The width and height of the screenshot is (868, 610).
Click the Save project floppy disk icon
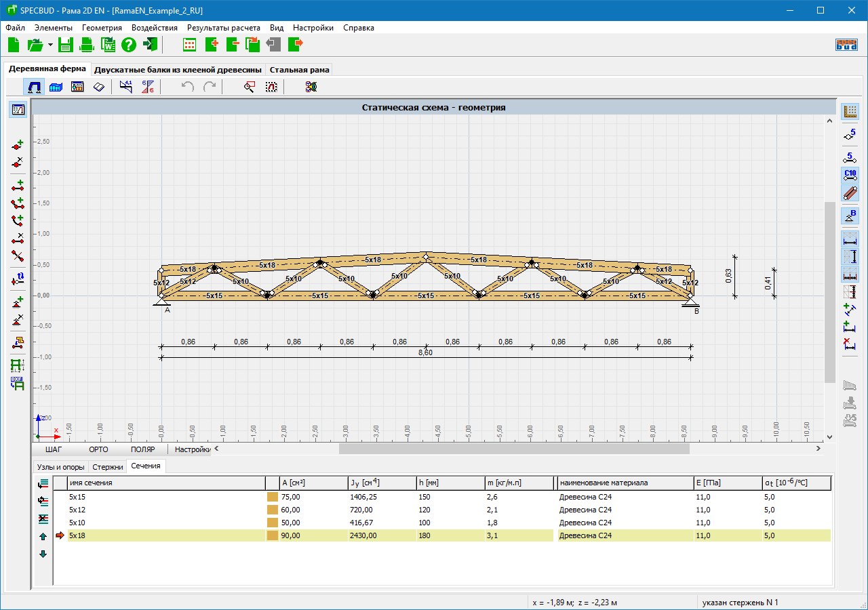click(x=65, y=45)
